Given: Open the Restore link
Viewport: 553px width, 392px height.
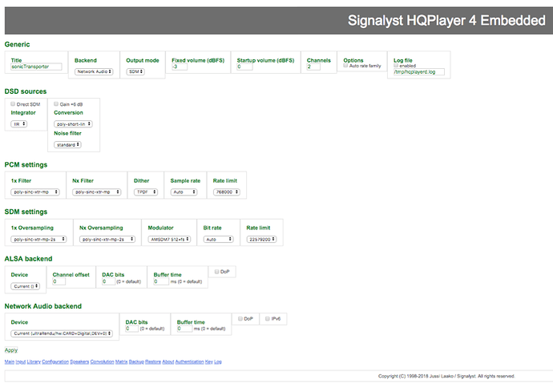Looking at the screenshot, I should click(x=153, y=362).
